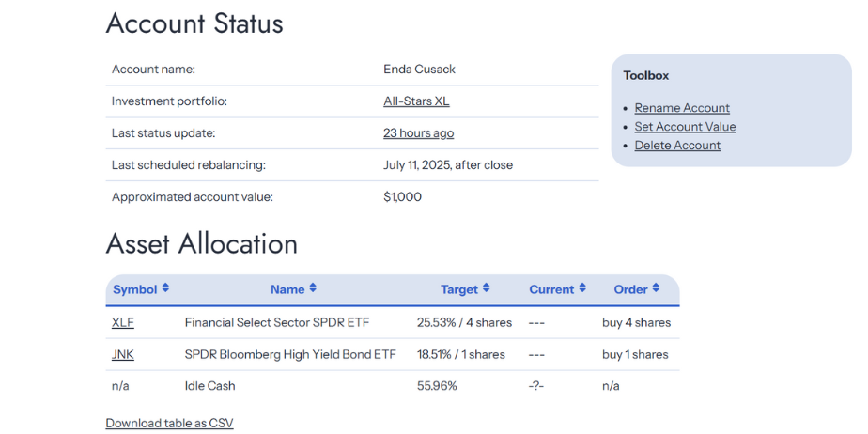Click the '18.51% / 1 shares' target cell
This screenshot has height=434, width=868.
pos(461,355)
